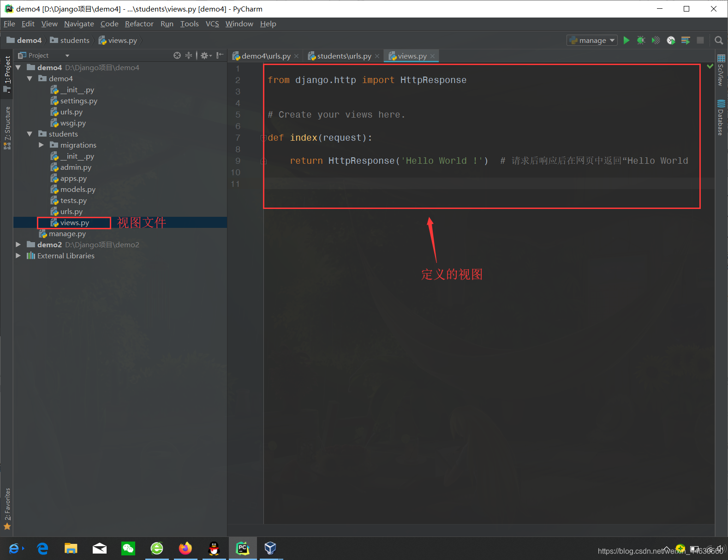Run the manage configuration with green play
Screen dimensions: 728x560
(626, 40)
